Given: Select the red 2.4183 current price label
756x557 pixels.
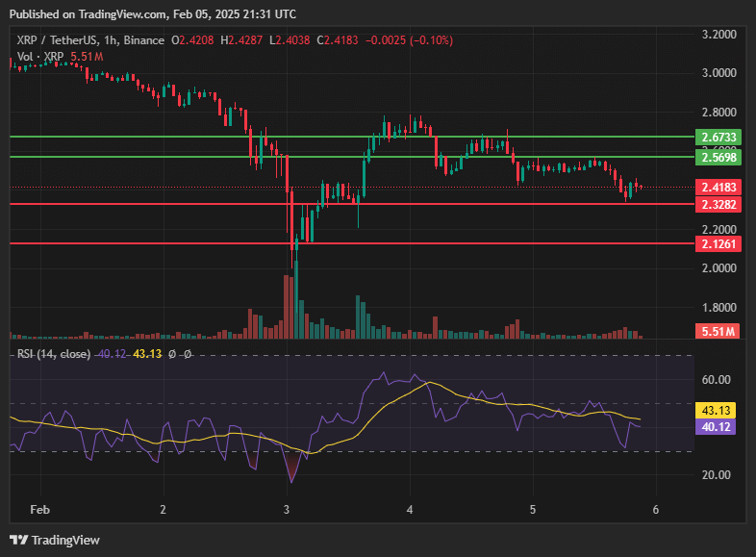Looking at the screenshot, I should coord(718,187).
